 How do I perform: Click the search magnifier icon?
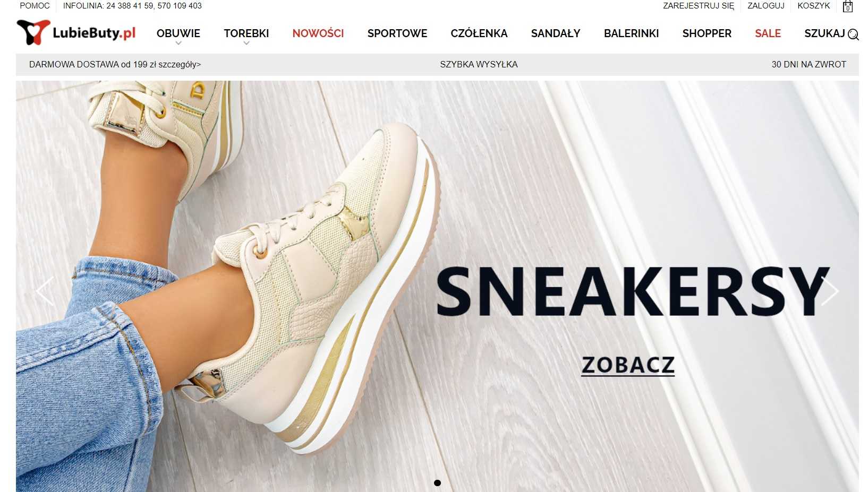[853, 34]
